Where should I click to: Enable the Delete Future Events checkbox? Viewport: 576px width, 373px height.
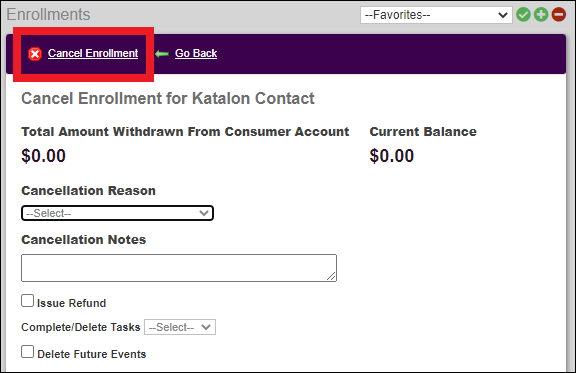[27, 352]
